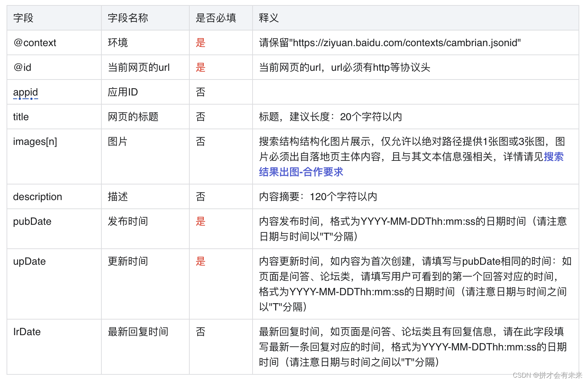Select the pubDate field cell
The image size is (588, 382).
click(32, 221)
